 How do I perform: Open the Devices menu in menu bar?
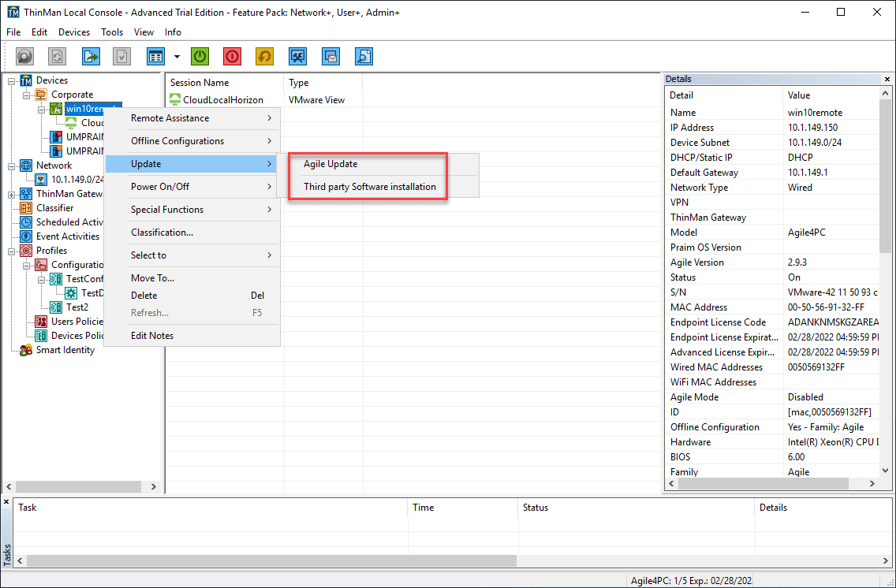coord(74,32)
